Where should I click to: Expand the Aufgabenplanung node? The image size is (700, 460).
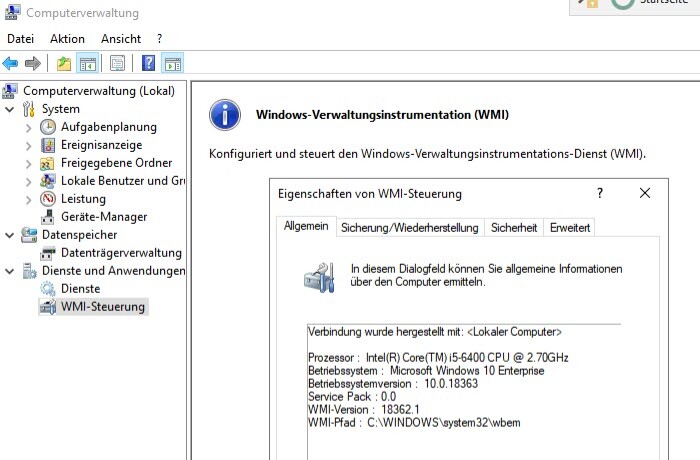coord(29,128)
